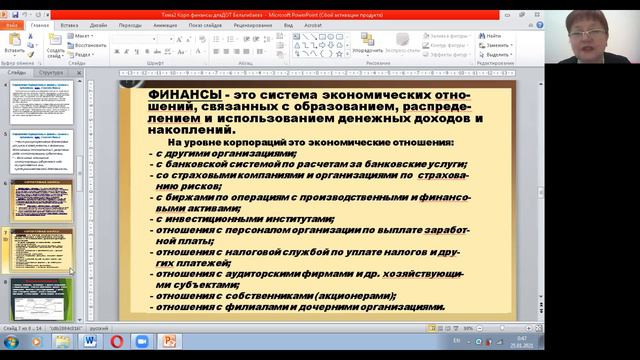Close the slides pane with X
Screen dimensions: 640x360
click(x=79, y=73)
